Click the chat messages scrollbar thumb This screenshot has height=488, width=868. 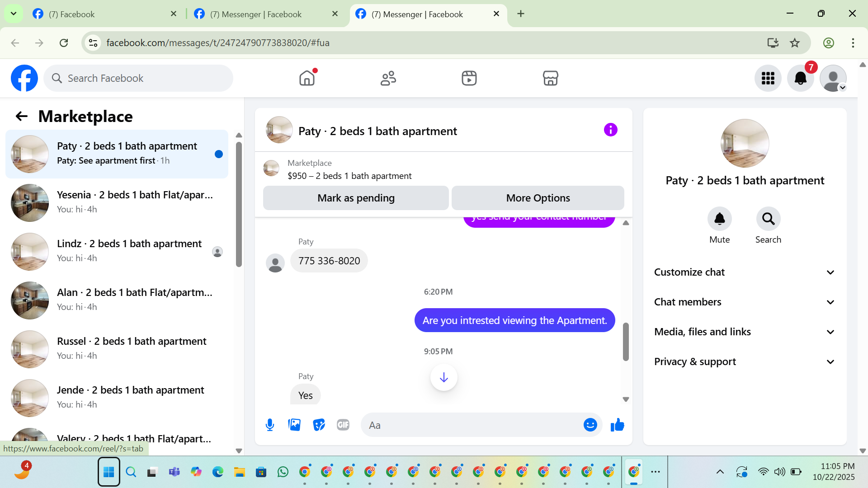[626, 342]
